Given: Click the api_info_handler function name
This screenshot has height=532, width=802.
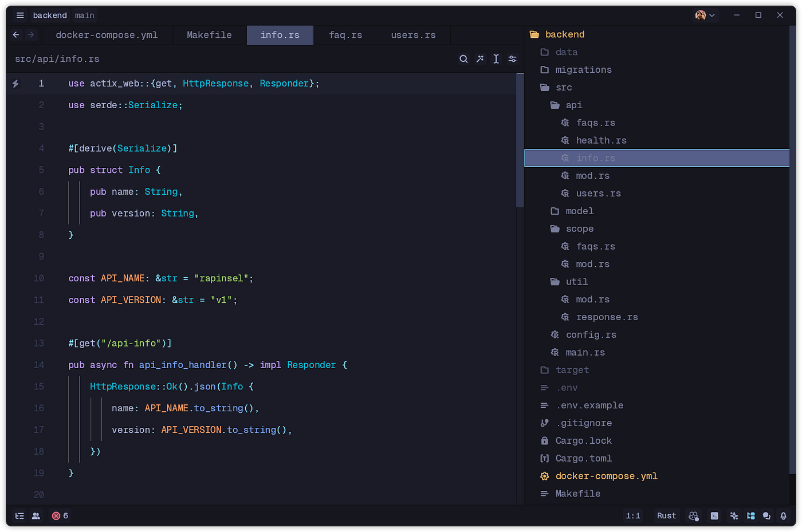Looking at the screenshot, I should (183, 365).
